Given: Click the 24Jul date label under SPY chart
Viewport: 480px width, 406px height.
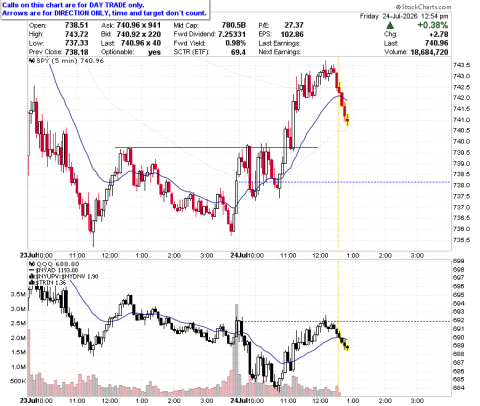Looking at the screenshot, I should 239,256.
